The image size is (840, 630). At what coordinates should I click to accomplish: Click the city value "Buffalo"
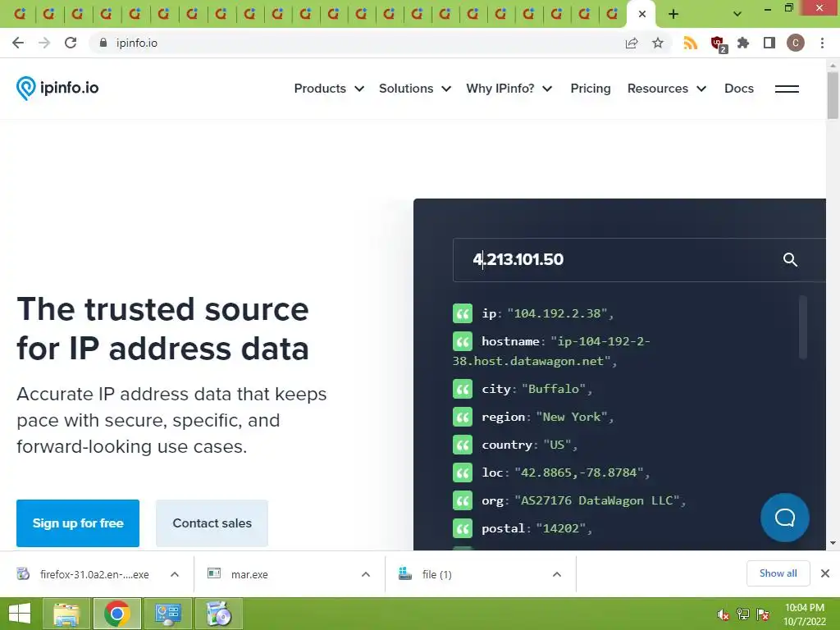(554, 389)
